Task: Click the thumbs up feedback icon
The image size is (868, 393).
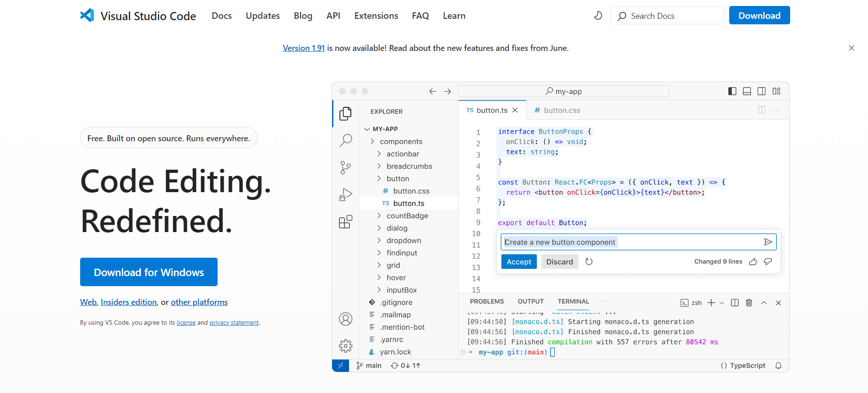Action: 753,262
